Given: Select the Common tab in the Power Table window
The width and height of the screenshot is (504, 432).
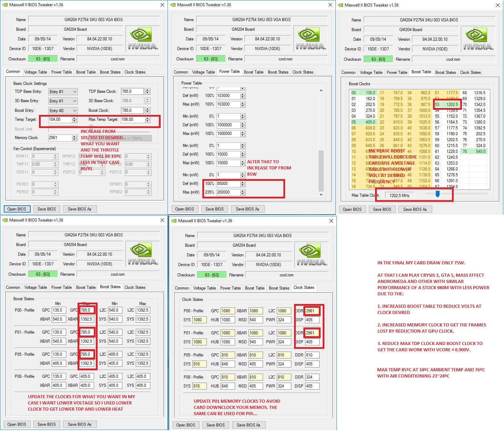Looking at the screenshot, I should [x=181, y=72].
